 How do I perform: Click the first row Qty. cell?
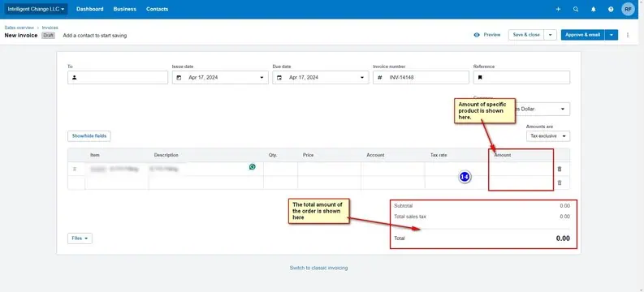(x=280, y=169)
